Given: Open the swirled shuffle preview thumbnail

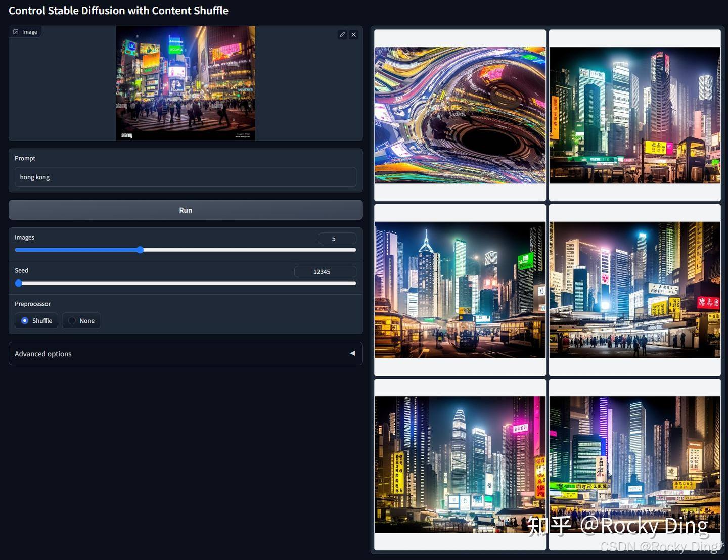Looking at the screenshot, I should [460, 115].
